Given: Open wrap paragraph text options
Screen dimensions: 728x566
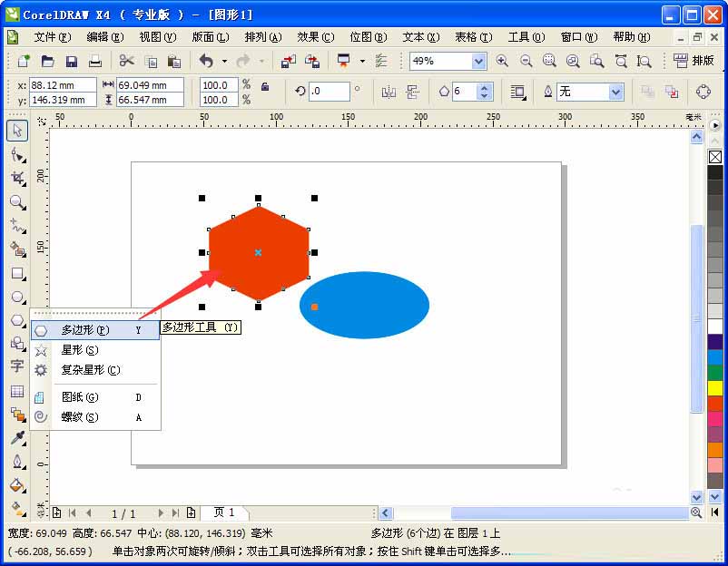Looking at the screenshot, I should pos(517,92).
